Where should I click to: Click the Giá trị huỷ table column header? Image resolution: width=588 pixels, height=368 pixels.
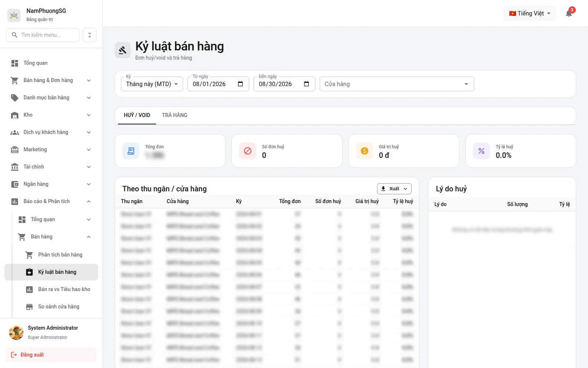pos(367,201)
